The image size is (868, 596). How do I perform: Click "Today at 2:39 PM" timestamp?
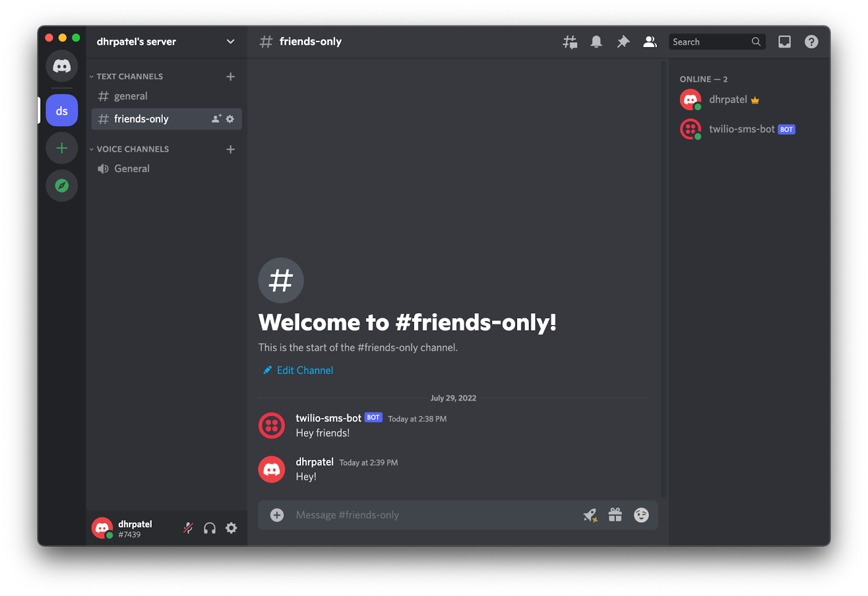tap(369, 463)
